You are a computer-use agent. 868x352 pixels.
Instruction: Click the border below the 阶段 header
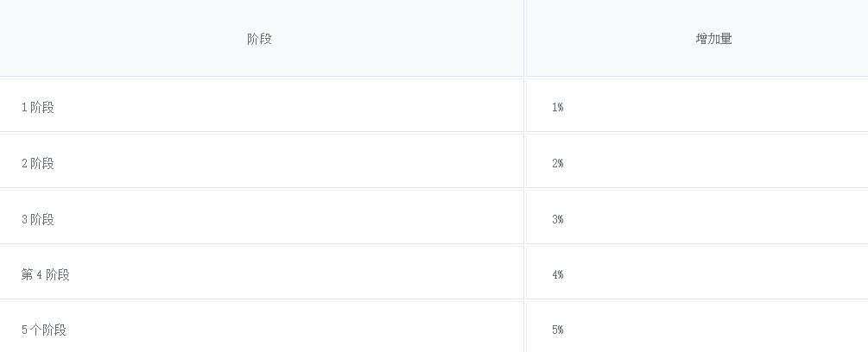click(x=259, y=78)
